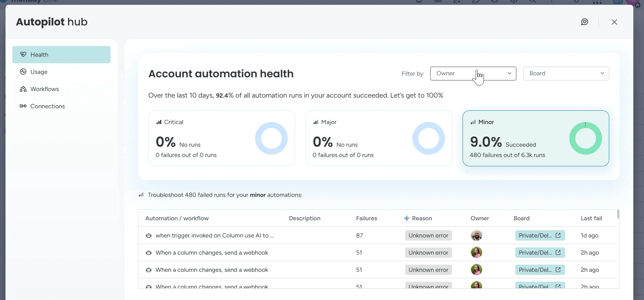644x300 pixels.
Task: Click bars icon beside Troubleshoot heading
Action: pyautogui.click(x=141, y=195)
